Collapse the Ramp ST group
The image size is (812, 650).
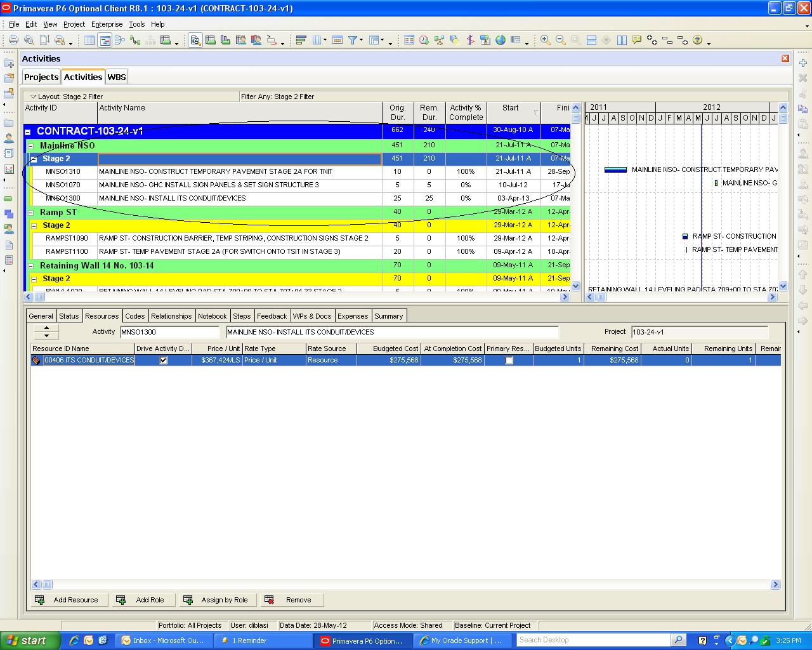click(x=30, y=213)
